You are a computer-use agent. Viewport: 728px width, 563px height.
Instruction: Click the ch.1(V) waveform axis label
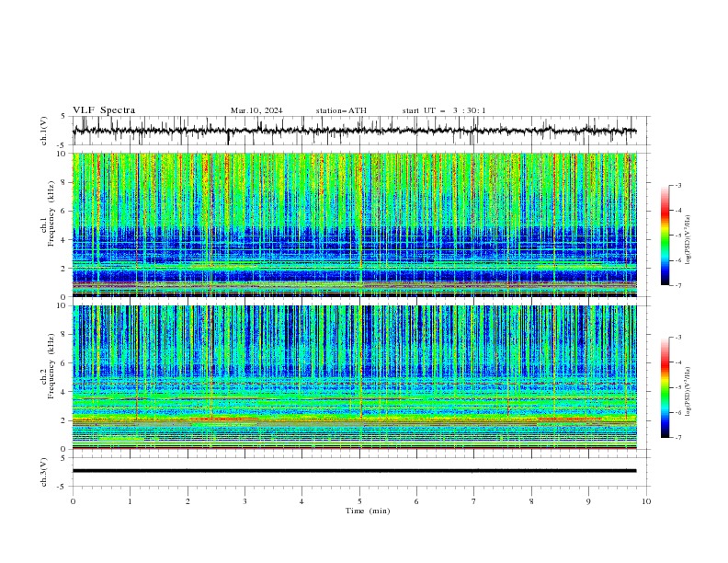pos(44,131)
